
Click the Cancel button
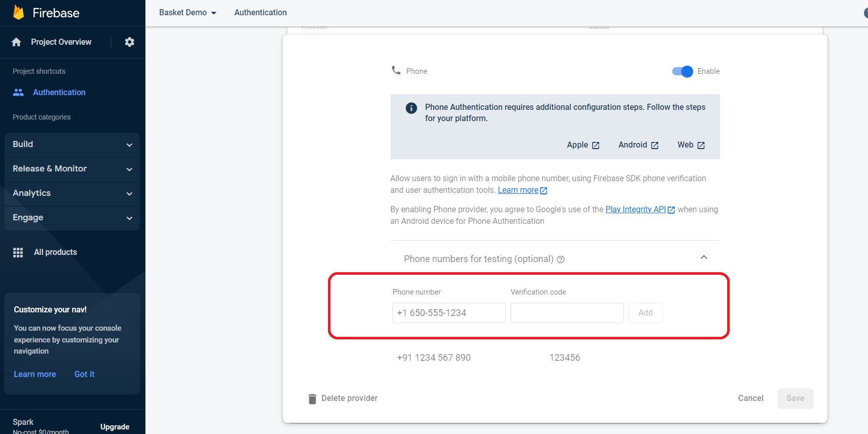751,398
